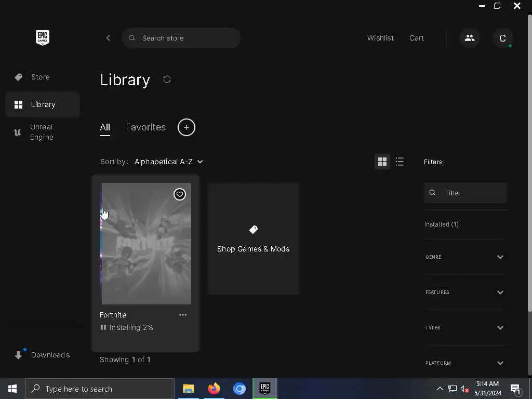
Task: Expand the Genre filter
Action: (465, 257)
